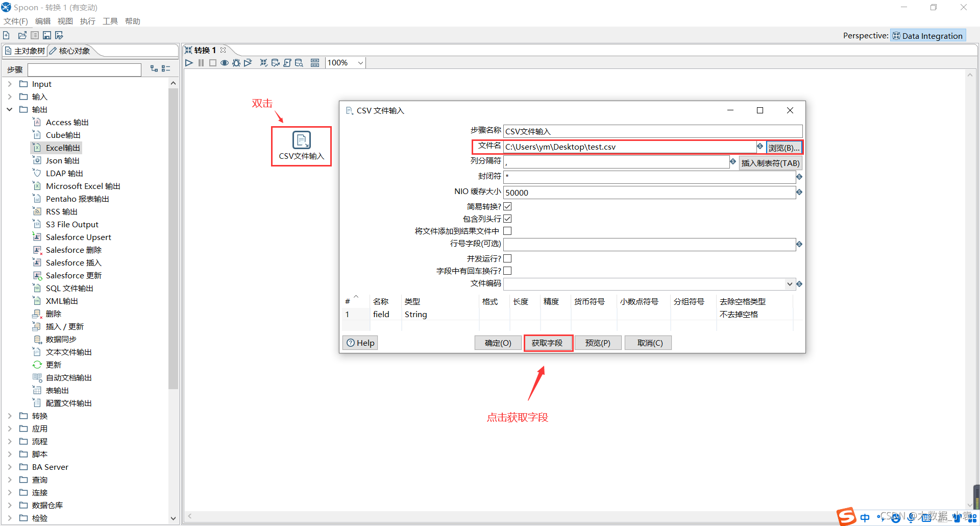This screenshot has width=980, height=526.
Task: Open Help in the CSV dialog
Action: (x=360, y=343)
